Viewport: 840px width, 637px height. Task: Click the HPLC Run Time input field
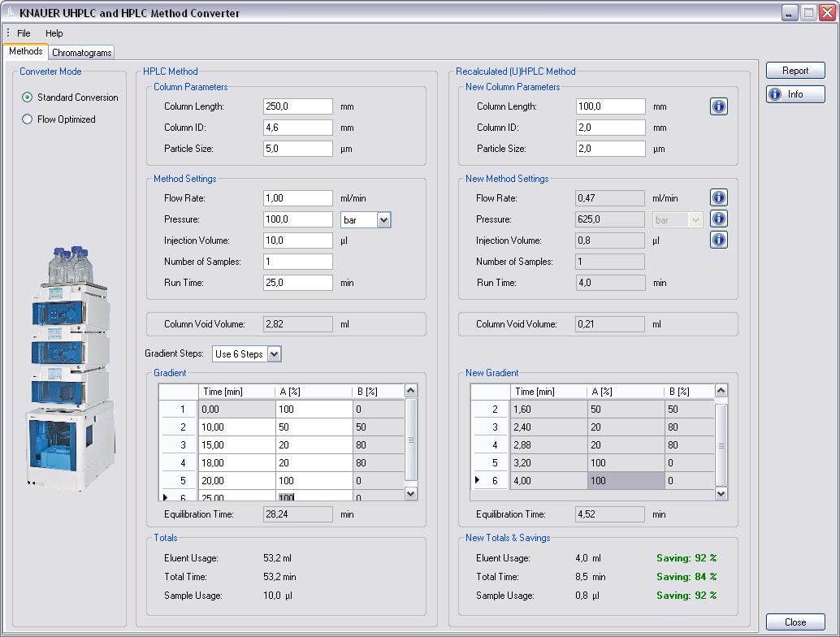pos(297,283)
